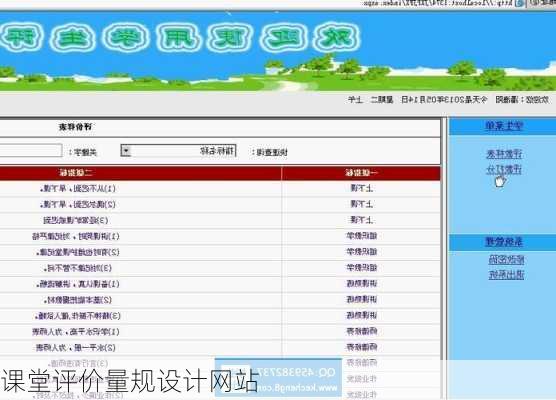
Task: Click the 快速查询 label
Action: tap(269, 152)
